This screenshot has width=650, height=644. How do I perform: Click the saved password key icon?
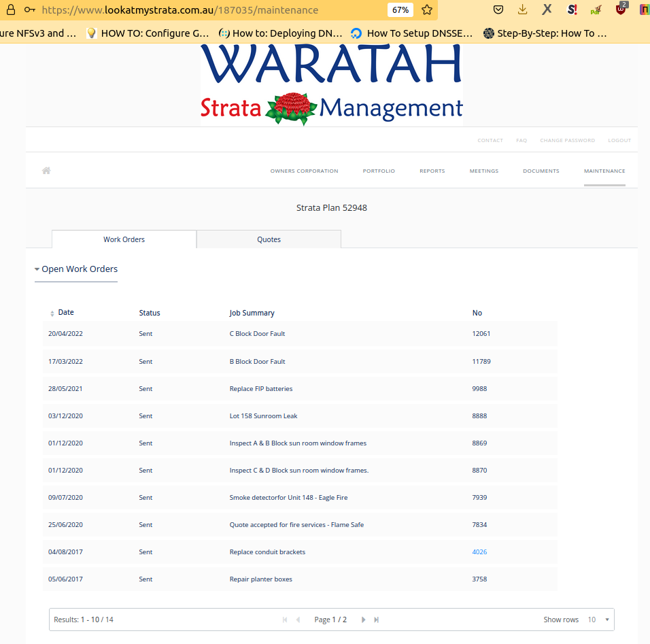pyautogui.click(x=29, y=10)
